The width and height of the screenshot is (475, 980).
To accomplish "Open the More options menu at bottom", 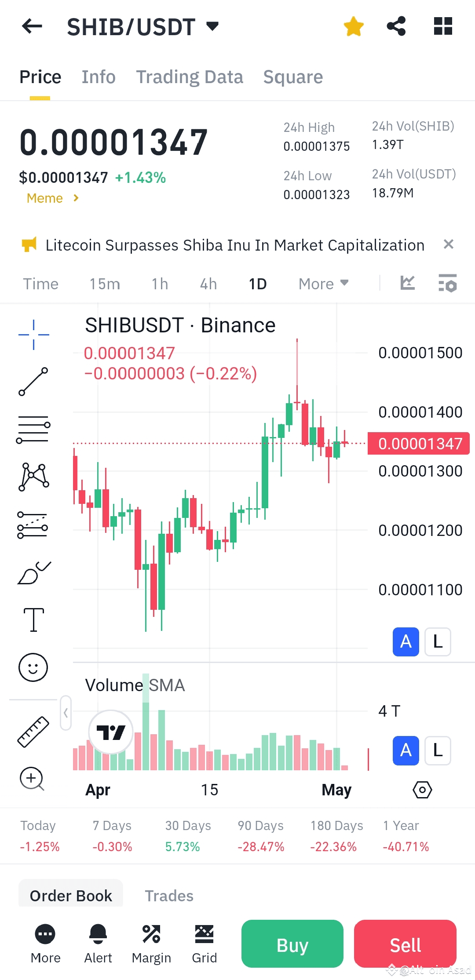I will pyautogui.click(x=45, y=944).
